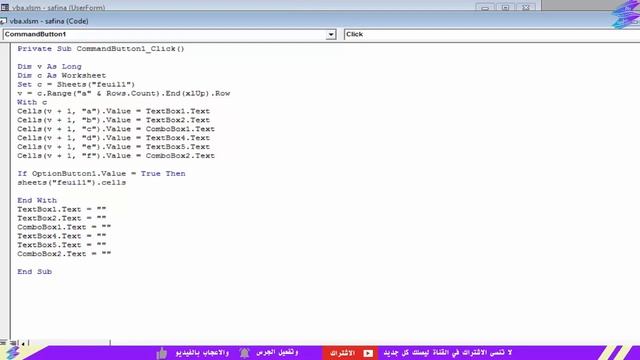Image resolution: width=640 pixels, height=360 pixels.
Task: Click the code window icon in title bar
Action: [4, 21]
